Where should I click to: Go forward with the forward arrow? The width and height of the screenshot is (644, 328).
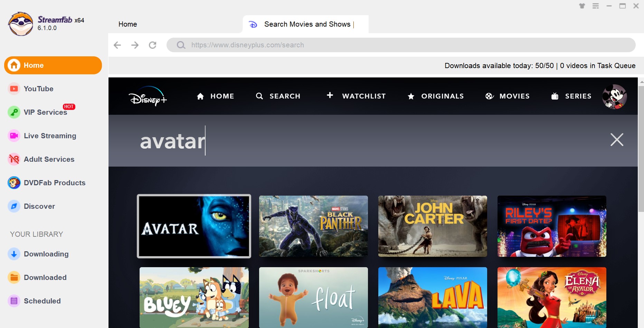click(x=135, y=45)
